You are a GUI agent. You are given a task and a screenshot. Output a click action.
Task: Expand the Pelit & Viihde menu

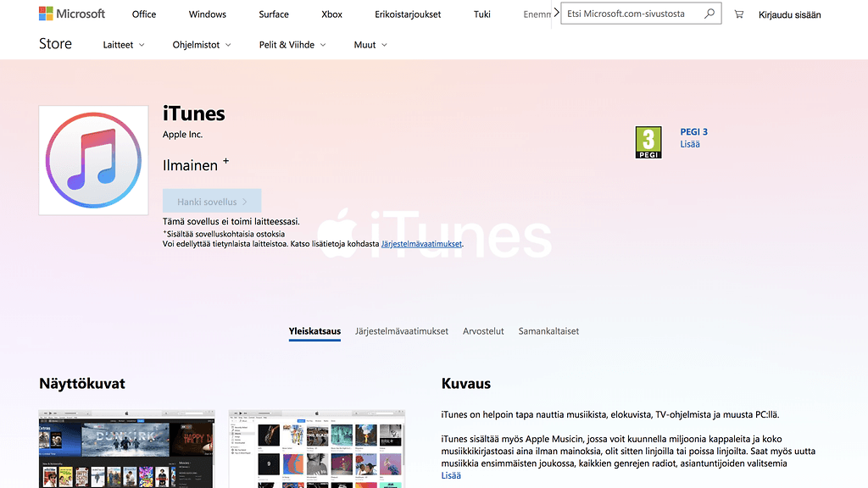pos(292,45)
